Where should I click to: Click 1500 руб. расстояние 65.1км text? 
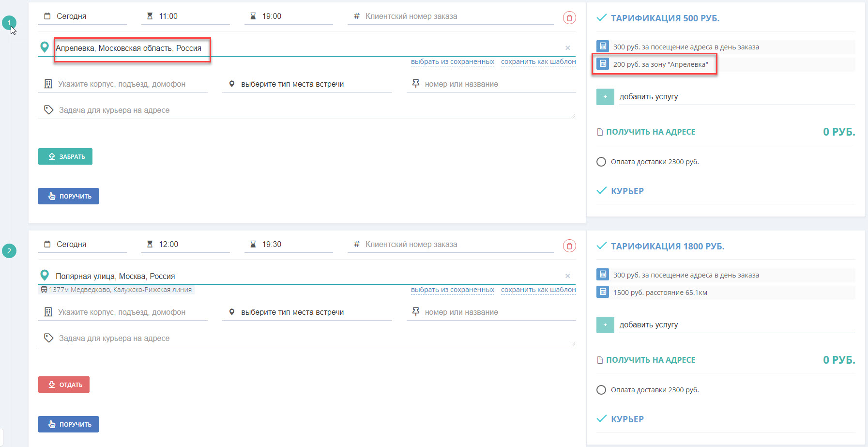pyautogui.click(x=660, y=293)
